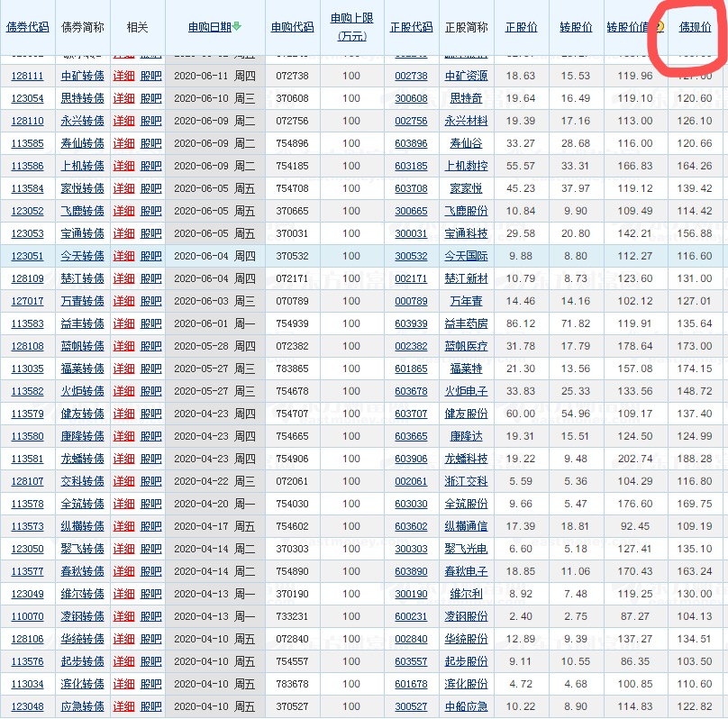
Task: Open stock code 000789 link
Action: (412, 301)
